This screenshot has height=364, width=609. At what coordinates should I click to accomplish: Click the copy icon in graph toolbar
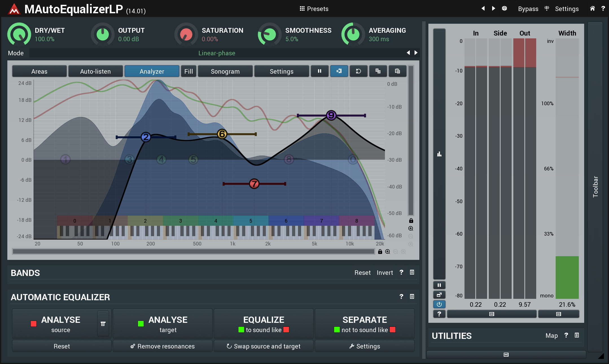378,71
